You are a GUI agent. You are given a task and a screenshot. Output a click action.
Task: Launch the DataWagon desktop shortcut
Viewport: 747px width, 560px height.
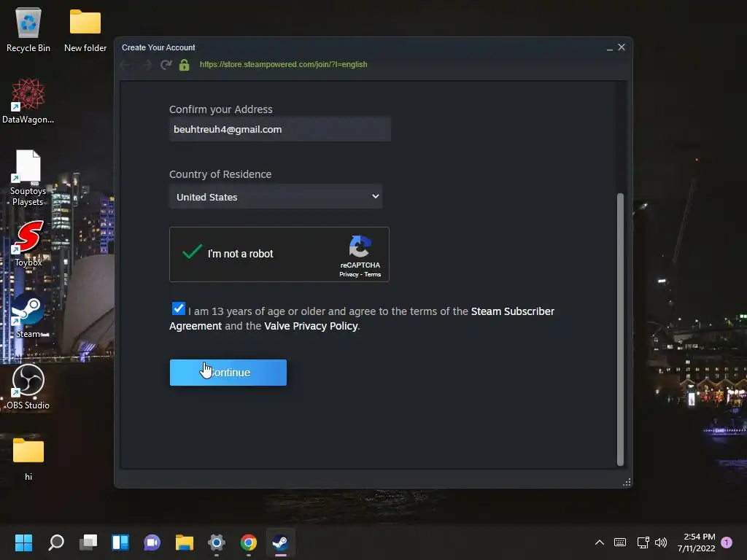[28, 101]
